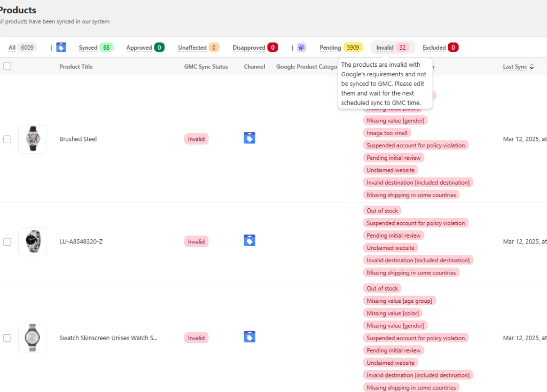Click the purple AI sparkle icon in the filter bar

click(301, 48)
